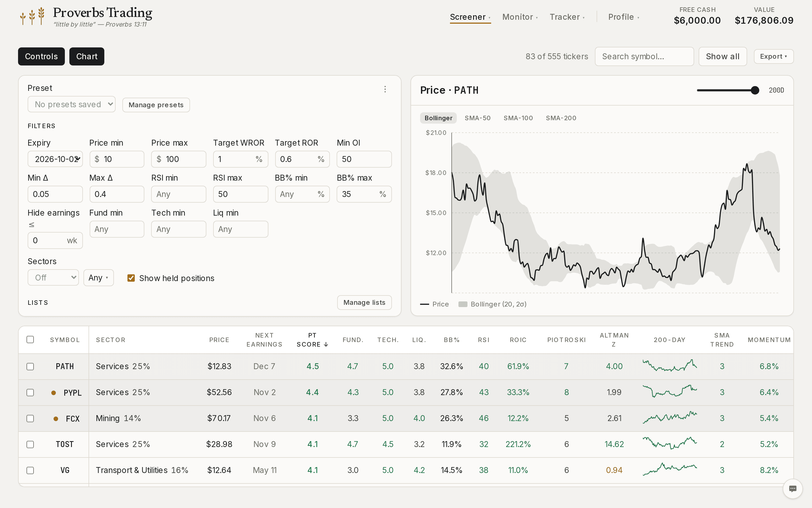Screen dimensions: 812x508
Task: Open the chat bubble widget
Action: tap(793, 489)
